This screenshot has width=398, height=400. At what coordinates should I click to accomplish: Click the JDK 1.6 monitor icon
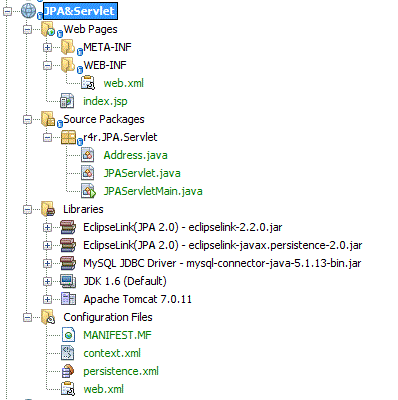coord(68,281)
